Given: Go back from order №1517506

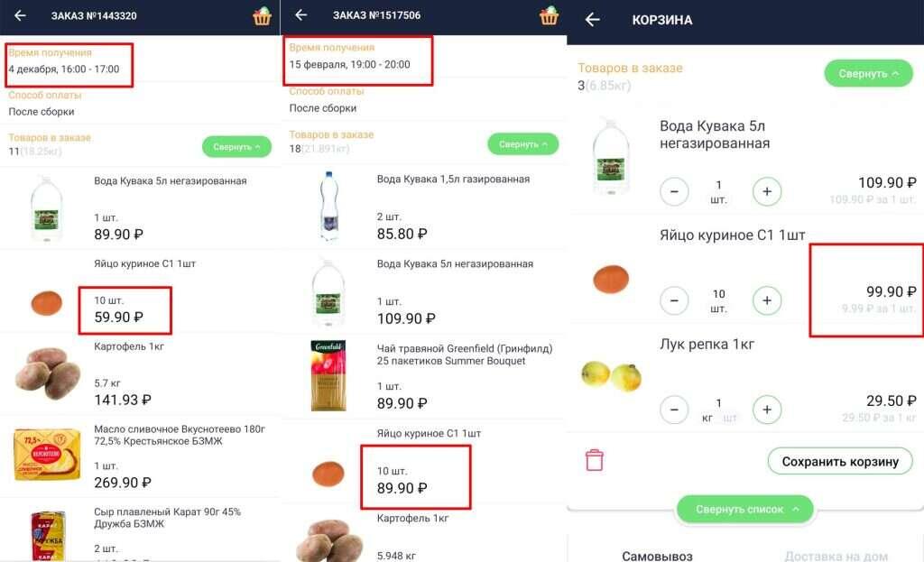Looking at the screenshot, I should (x=301, y=14).
